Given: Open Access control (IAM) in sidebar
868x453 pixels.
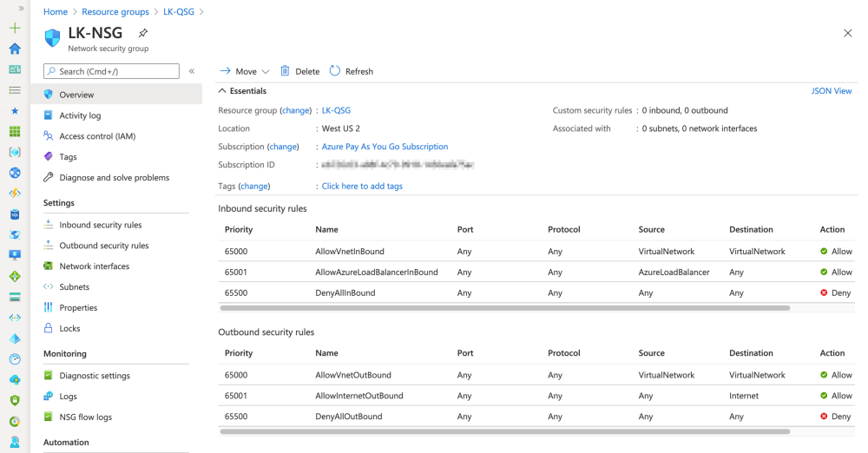Looking at the screenshot, I should click(x=97, y=136).
